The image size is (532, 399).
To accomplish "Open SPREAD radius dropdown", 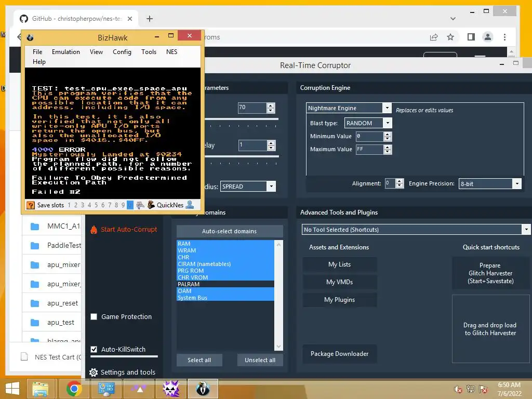I will [271, 187].
